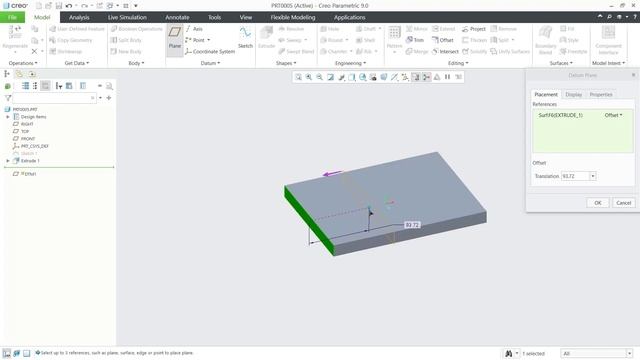Toggle the full screen icon in status bar
Screen dimensions: 640x360
(x=27, y=353)
